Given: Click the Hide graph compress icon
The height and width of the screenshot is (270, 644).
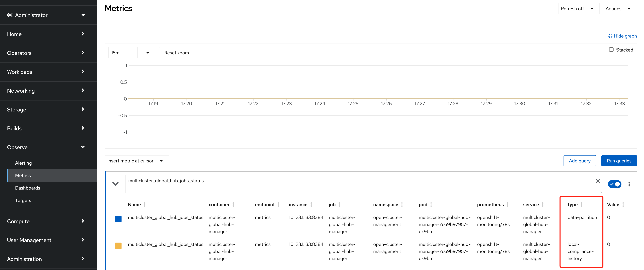Looking at the screenshot, I should click(610, 36).
